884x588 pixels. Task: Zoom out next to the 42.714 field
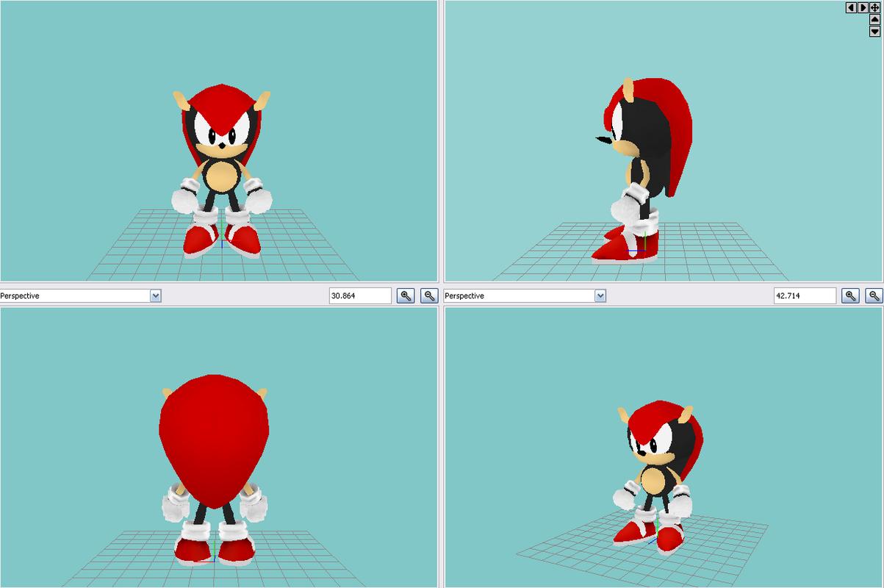(874, 295)
